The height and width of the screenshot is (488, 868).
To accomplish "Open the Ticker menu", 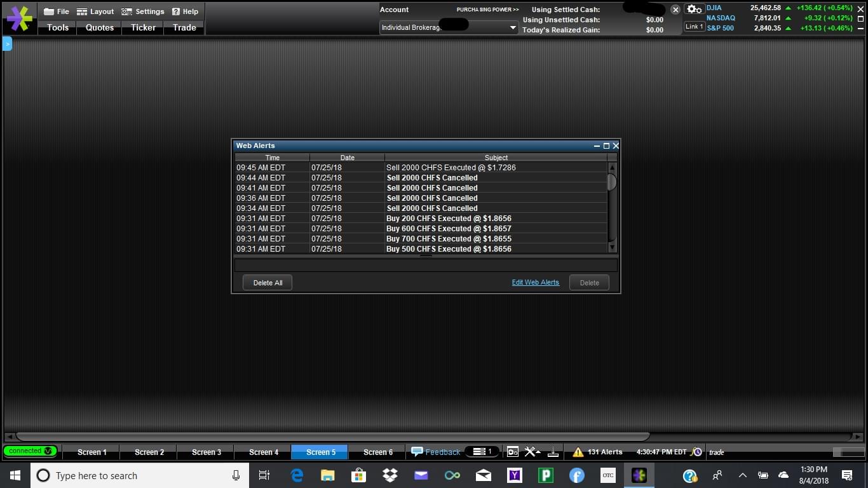I will (143, 27).
